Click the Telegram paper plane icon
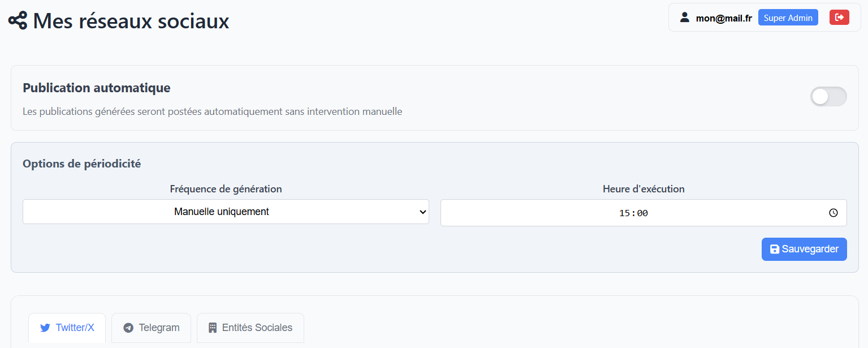 coord(128,328)
